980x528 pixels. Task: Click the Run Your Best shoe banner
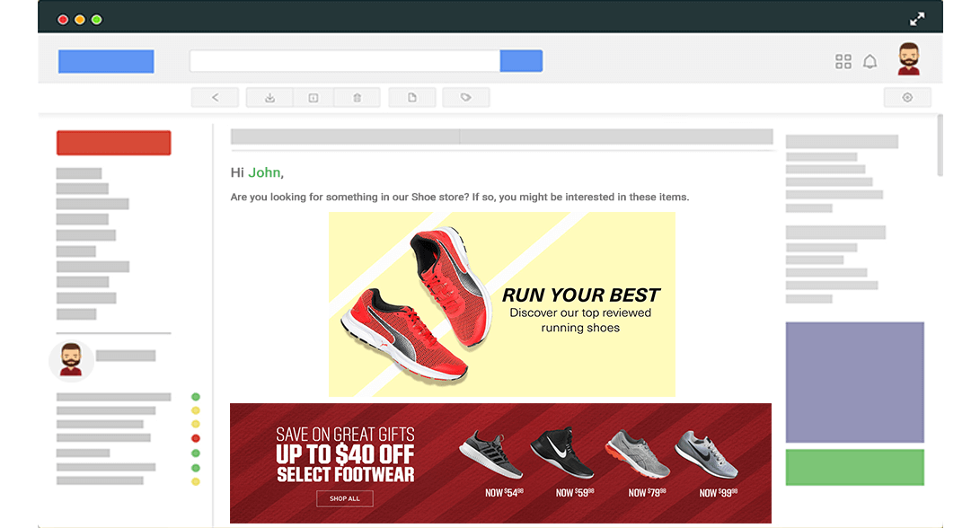[502, 304]
